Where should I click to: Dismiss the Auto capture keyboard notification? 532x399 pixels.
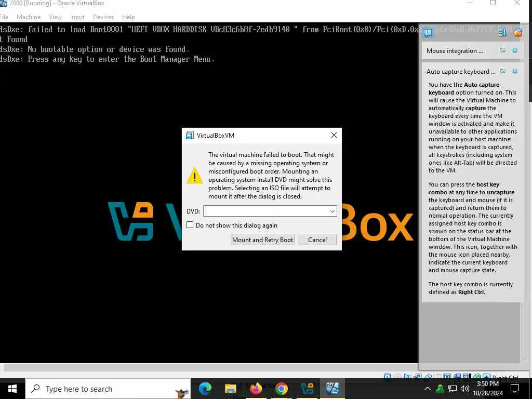[x=515, y=71]
